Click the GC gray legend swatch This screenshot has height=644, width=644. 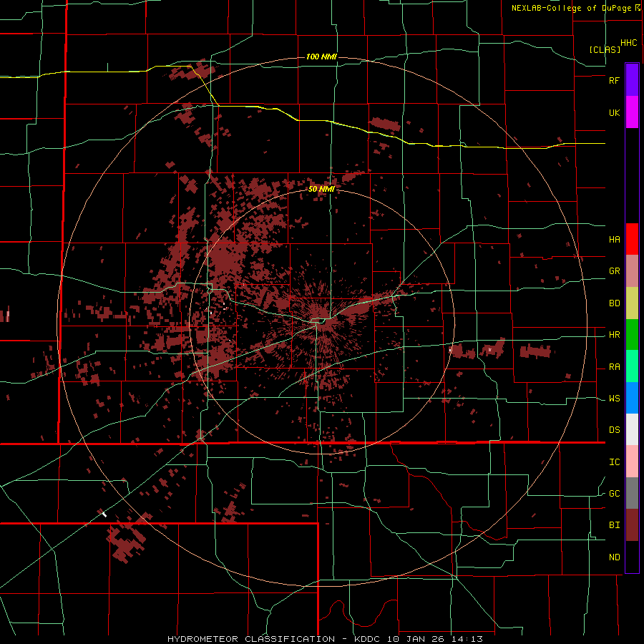(x=632, y=493)
